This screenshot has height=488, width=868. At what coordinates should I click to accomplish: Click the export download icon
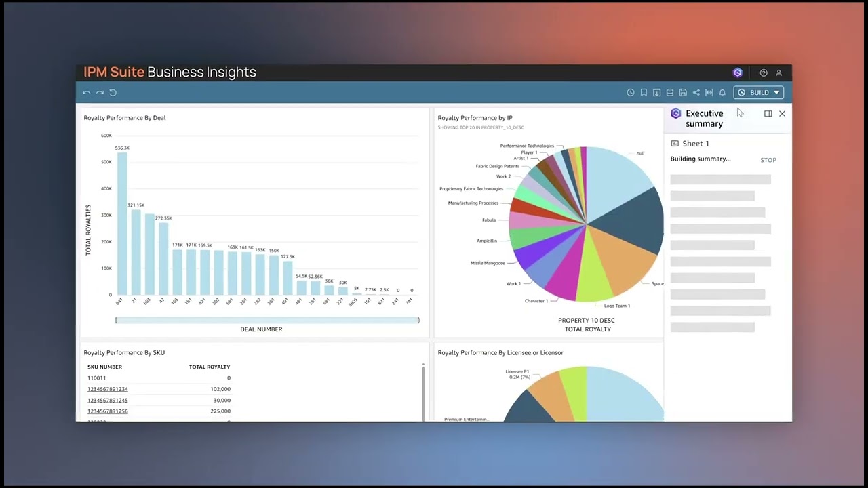[656, 93]
